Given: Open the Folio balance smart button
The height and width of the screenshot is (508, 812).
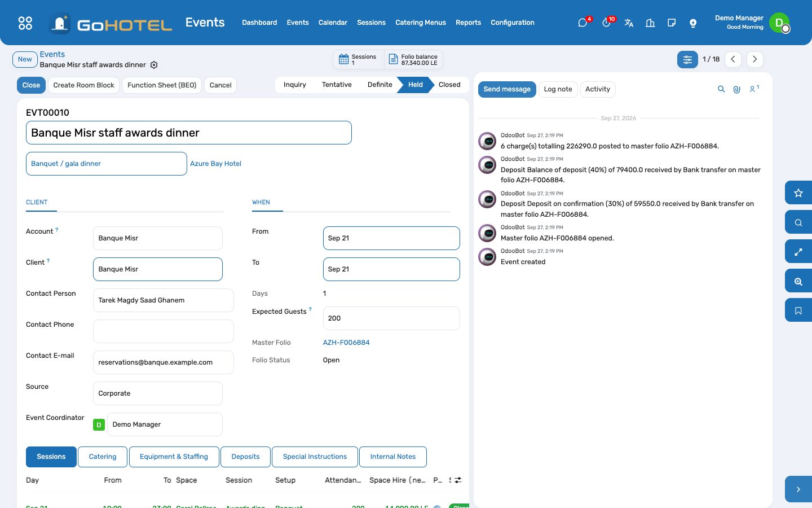Looking at the screenshot, I should [x=414, y=59].
